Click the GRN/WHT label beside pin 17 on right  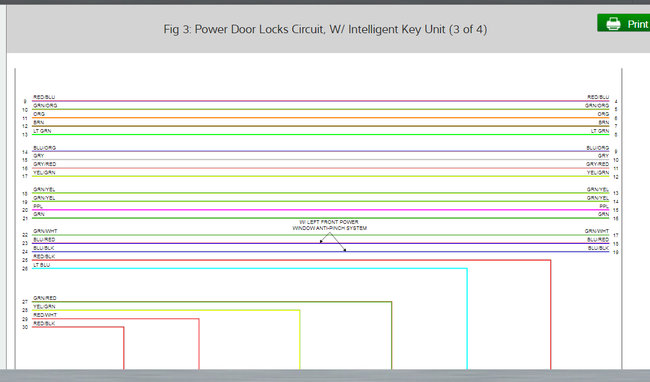tap(597, 231)
